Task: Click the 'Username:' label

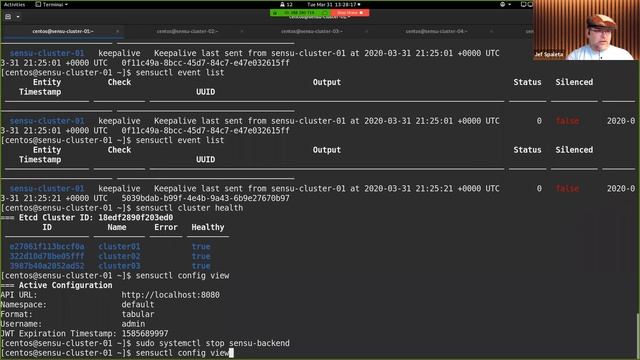Action: 21,324
